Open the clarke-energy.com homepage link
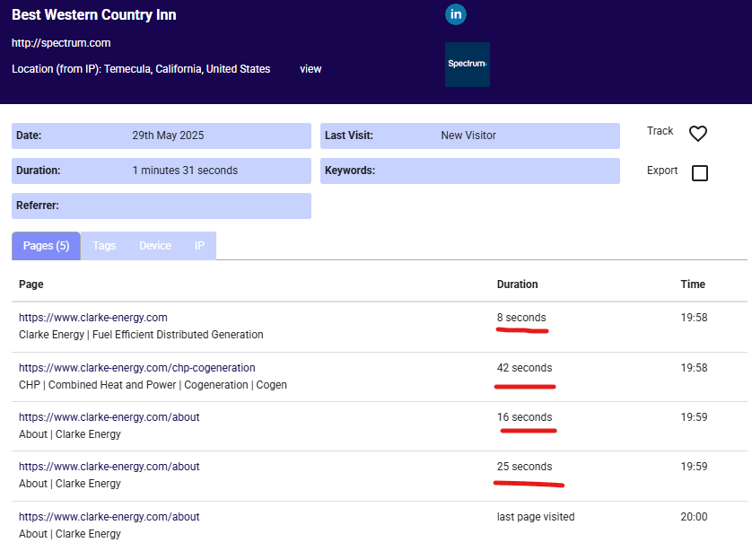Viewport: 752px width, 560px height. click(x=93, y=318)
